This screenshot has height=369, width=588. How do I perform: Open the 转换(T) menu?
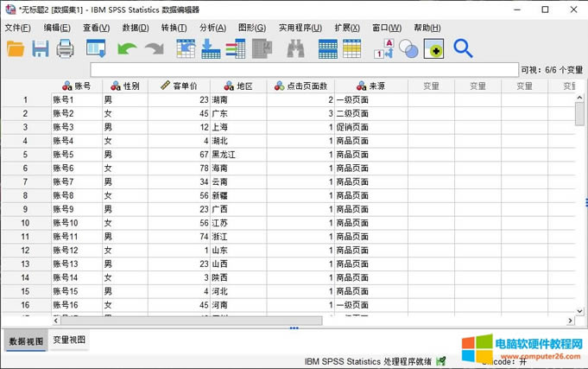(174, 28)
